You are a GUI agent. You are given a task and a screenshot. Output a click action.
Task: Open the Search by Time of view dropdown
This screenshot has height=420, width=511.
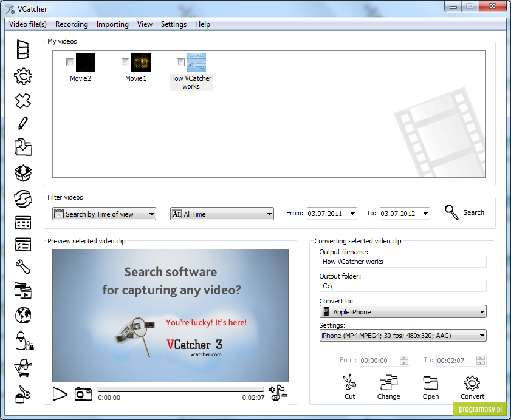(104, 214)
